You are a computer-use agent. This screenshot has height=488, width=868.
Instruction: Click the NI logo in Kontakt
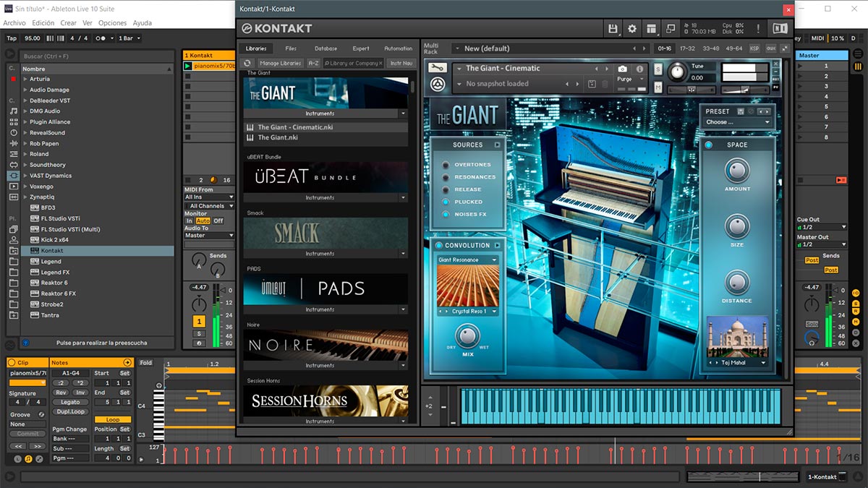pyautogui.click(x=780, y=28)
